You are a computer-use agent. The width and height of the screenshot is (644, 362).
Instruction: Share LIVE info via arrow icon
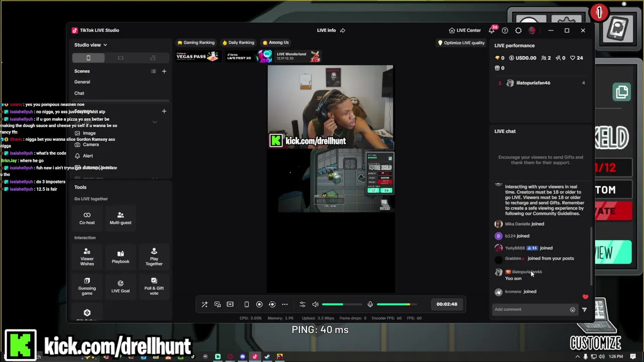click(343, 30)
